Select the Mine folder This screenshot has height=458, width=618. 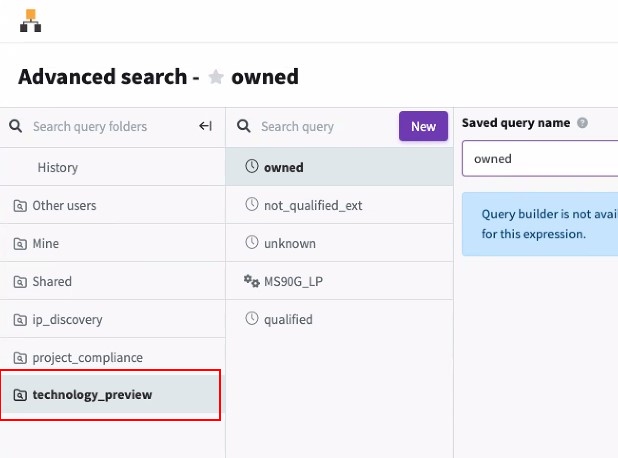45,244
